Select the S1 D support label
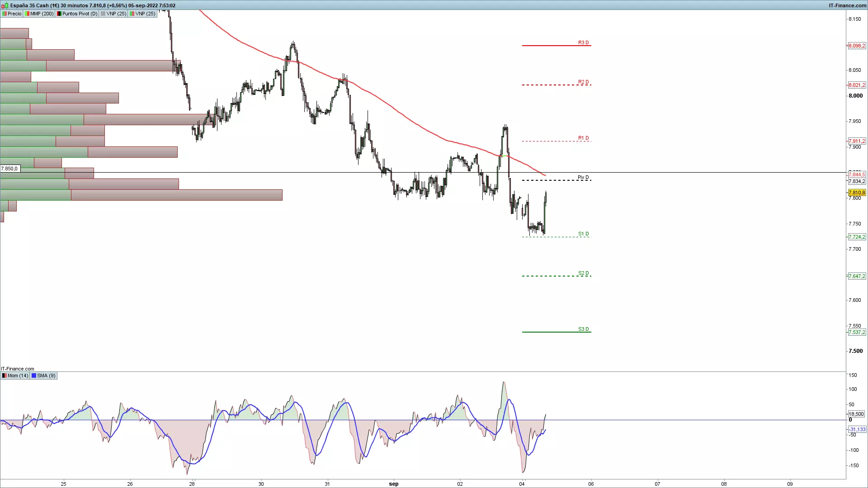Screen dimensions: 868x488 584,234
